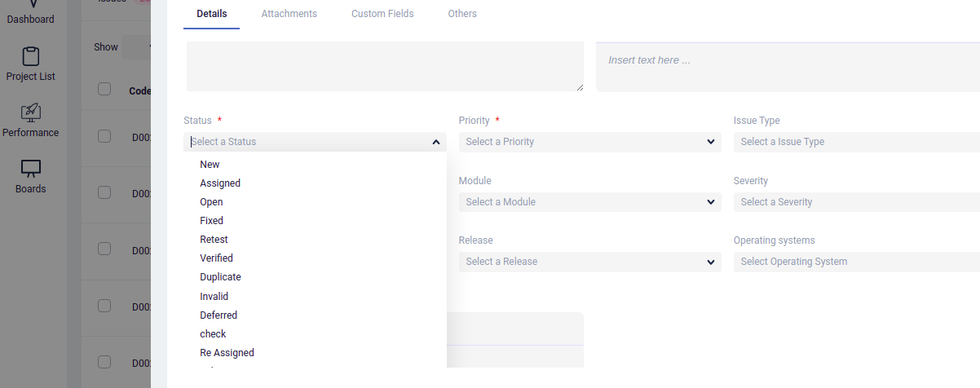Tick the first issue row checkbox
The image size is (980, 388).
click(104, 136)
